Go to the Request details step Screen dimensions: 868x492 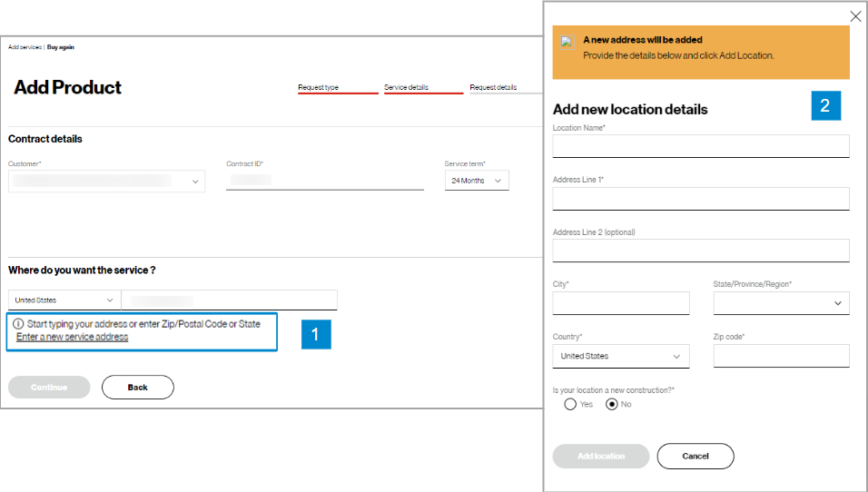pos(493,88)
